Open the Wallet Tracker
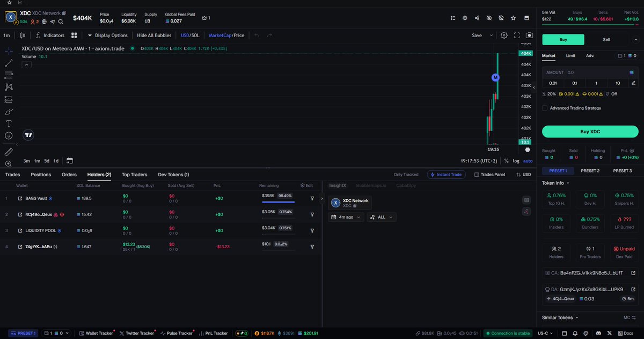 [x=96, y=333]
